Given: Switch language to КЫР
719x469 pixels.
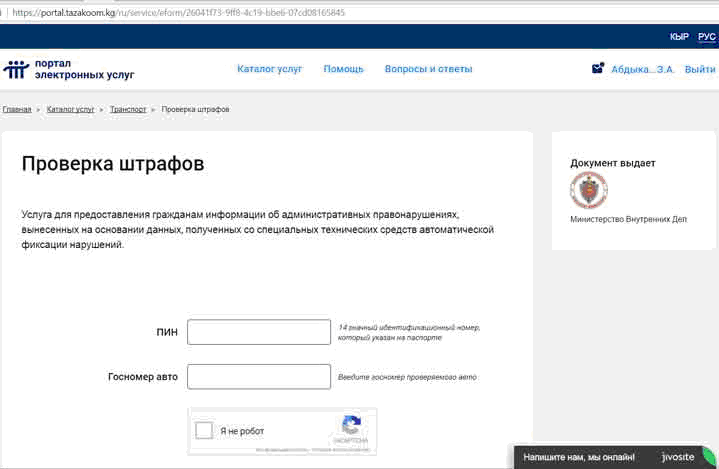Looking at the screenshot, I should coord(679,37).
